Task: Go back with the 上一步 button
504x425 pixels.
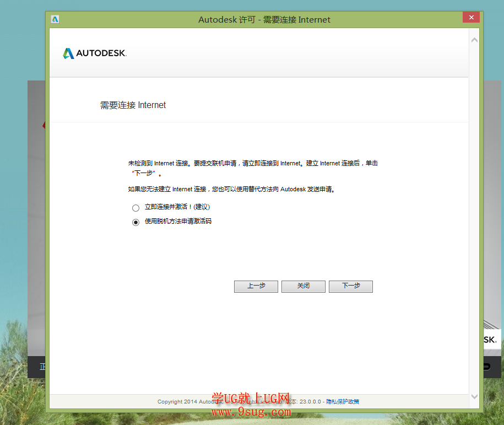Action: [256, 286]
